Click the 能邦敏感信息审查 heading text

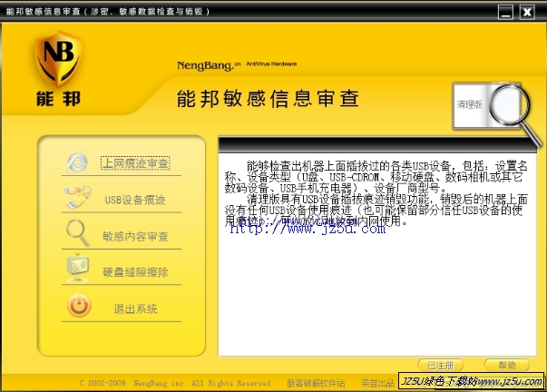click(268, 98)
